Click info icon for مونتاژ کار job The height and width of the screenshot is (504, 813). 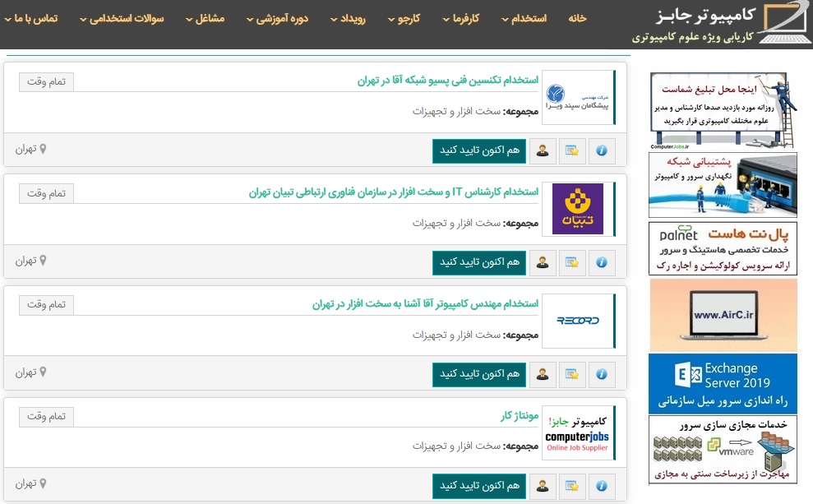pyautogui.click(x=602, y=486)
